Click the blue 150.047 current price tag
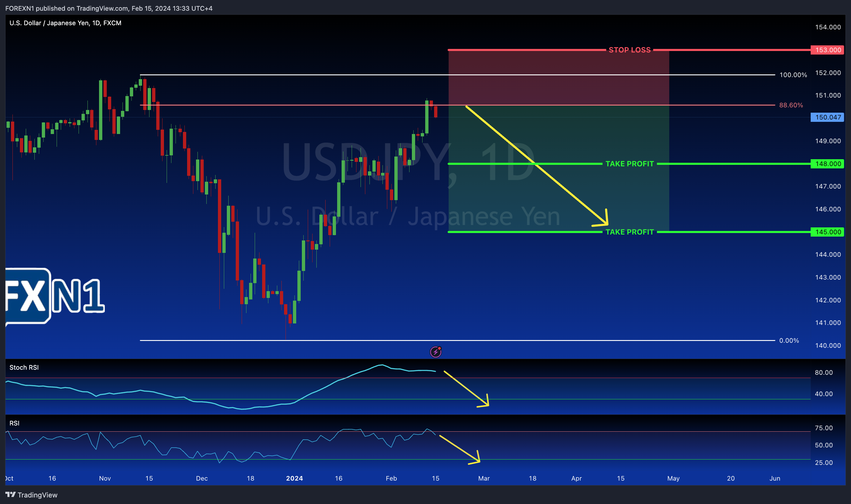 tap(827, 117)
